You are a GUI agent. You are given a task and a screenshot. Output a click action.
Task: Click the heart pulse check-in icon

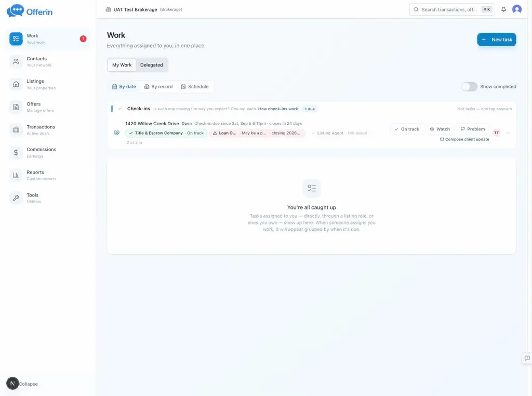pos(116,133)
